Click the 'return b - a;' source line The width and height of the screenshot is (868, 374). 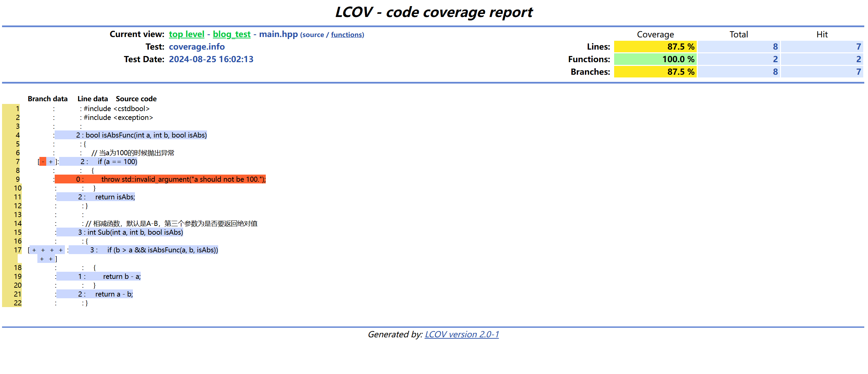click(x=121, y=277)
